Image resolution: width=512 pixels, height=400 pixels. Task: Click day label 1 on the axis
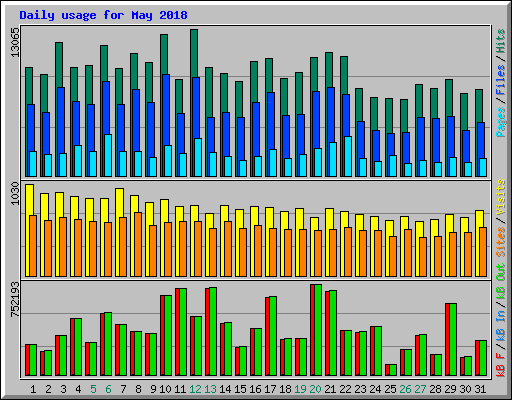(x=33, y=389)
